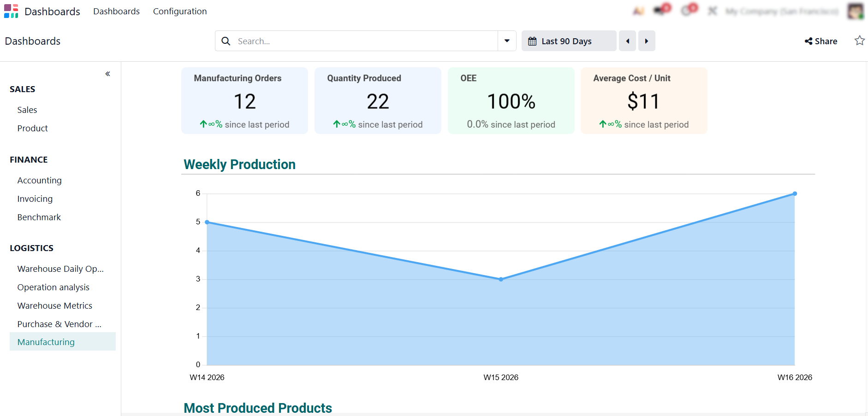Viewport: 868px width, 416px height.
Task: Click the calendar icon beside Last 90 Days
Action: pyautogui.click(x=532, y=41)
